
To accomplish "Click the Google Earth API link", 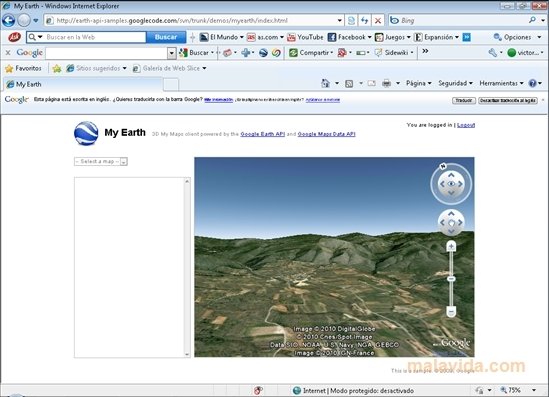I will [x=263, y=134].
